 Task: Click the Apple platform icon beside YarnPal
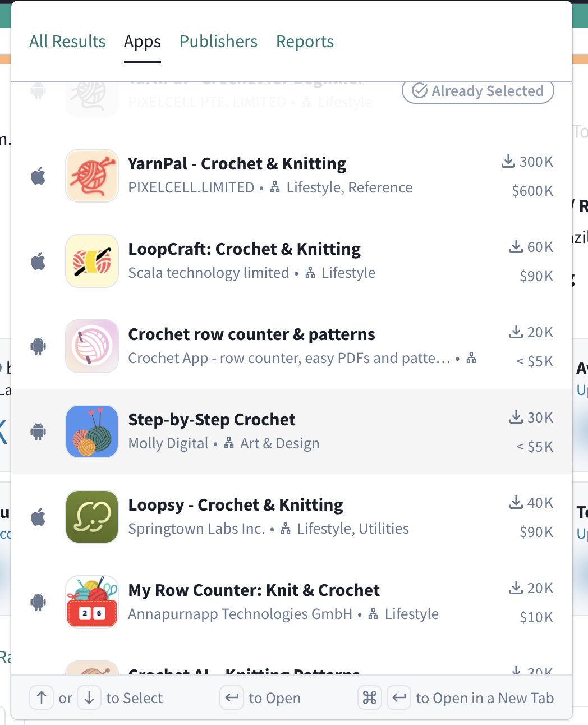(38, 176)
